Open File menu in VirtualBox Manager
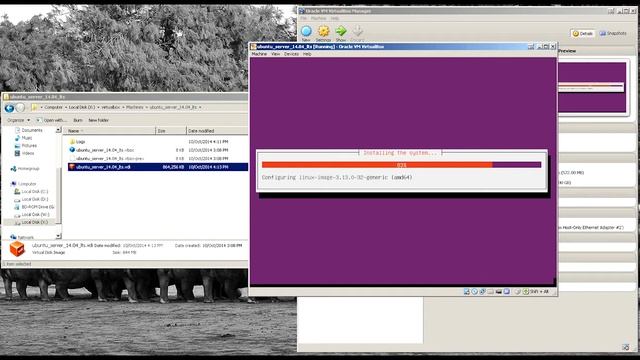The height and width of the screenshot is (360, 640). (x=303, y=18)
